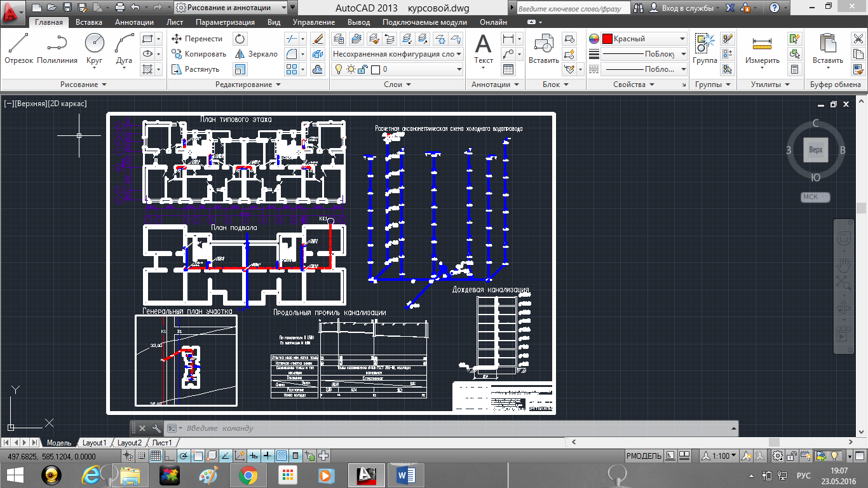Click the cut scissors icon in Буфер обмена
This screenshot has height=488, width=868.
(x=858, y=39)
